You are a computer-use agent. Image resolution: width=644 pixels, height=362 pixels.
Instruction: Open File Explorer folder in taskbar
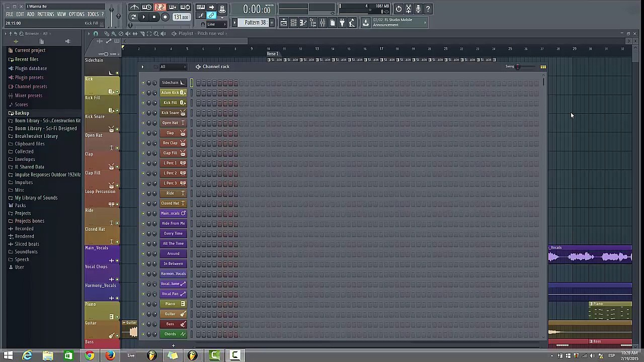coord(48,356)
